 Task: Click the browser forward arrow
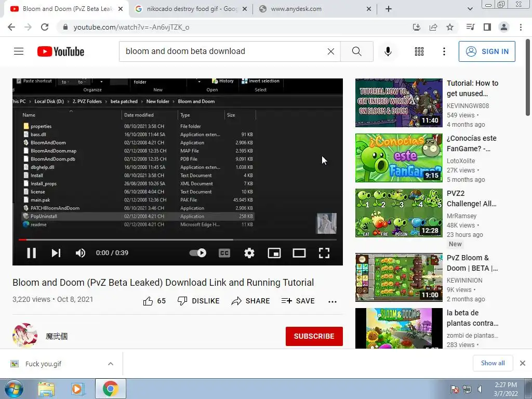click(28, 27)
